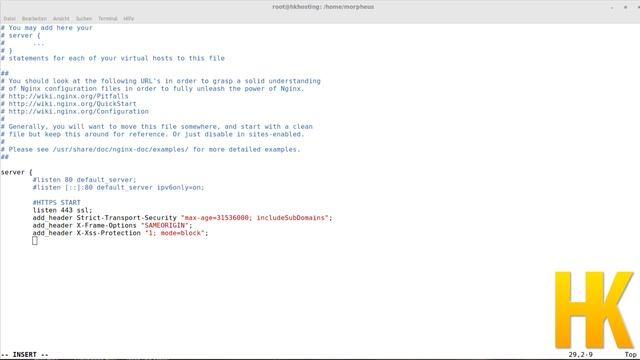
Task: Open the Datei menu
Action: pos(9,19)
